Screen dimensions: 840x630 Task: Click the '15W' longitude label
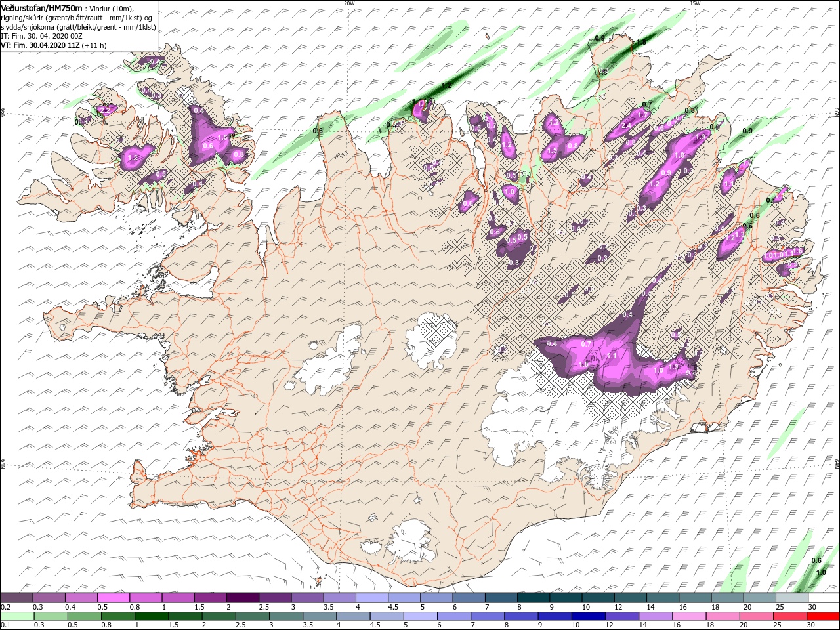click(x=695, y=3)
